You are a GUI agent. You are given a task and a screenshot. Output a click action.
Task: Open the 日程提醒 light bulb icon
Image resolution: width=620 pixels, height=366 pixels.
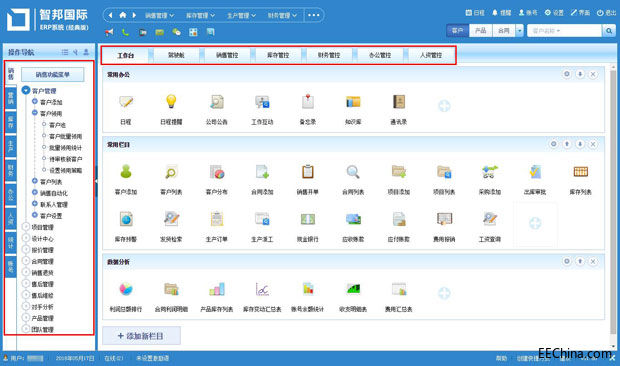click(x=171, y=102)
